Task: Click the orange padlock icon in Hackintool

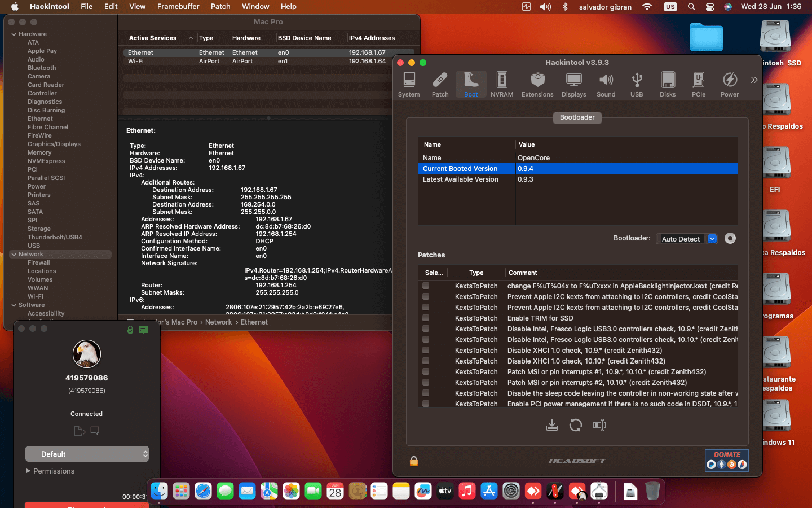Action: (x=414, y=461)
